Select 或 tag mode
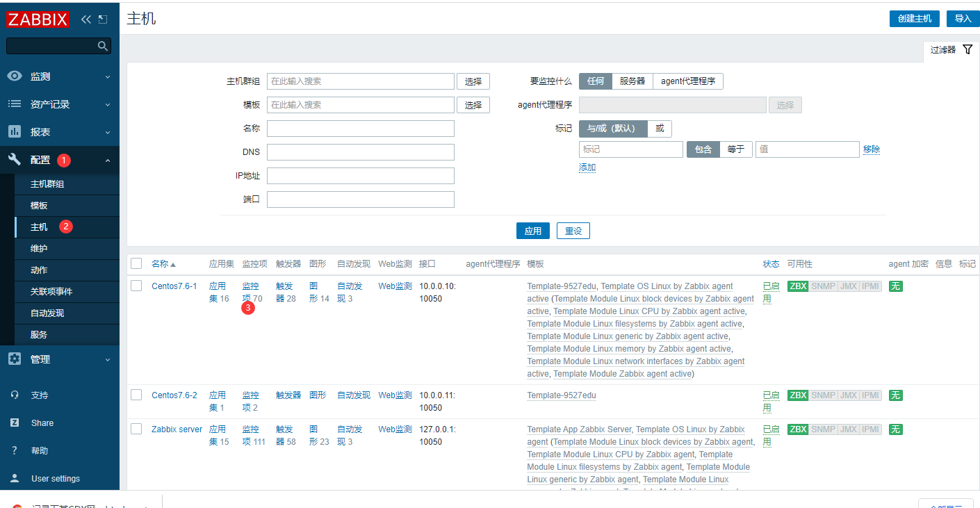980x508 pixels. 660,129
